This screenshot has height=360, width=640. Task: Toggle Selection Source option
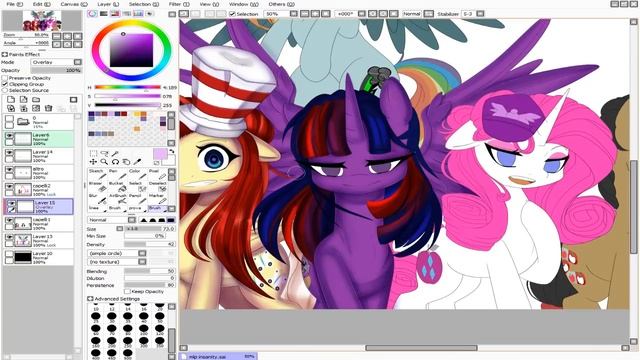pos(5,90)
